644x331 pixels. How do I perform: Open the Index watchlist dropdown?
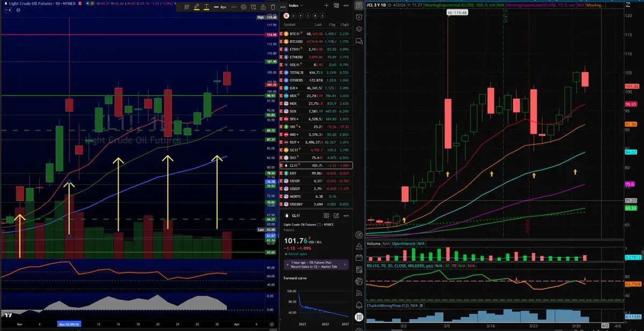296,5
